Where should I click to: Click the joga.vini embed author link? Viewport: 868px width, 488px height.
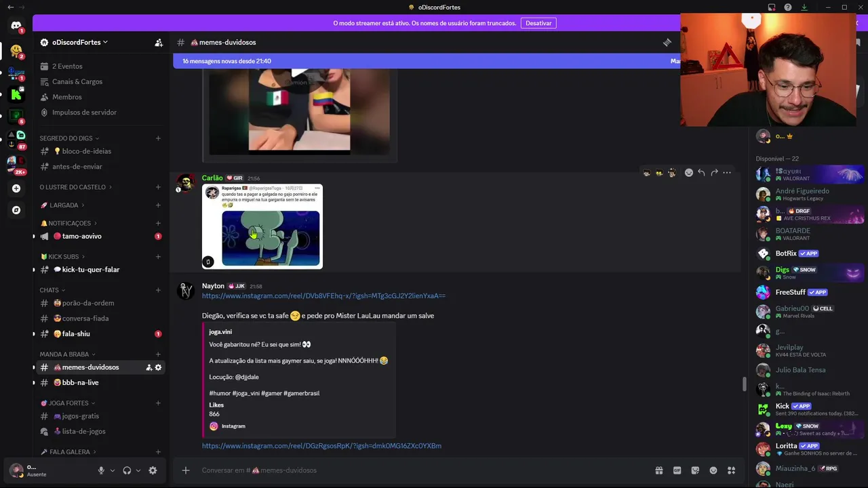[220, 332]
